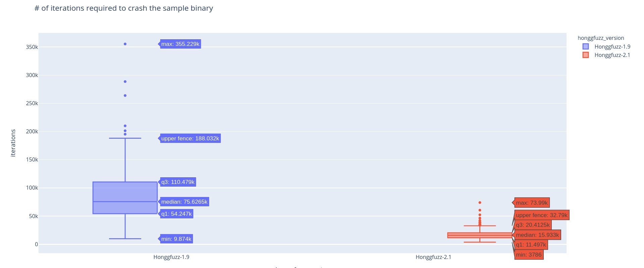Click the red "max: 73.99k" label
Screen dimensions: 644x268
point(532,203)
